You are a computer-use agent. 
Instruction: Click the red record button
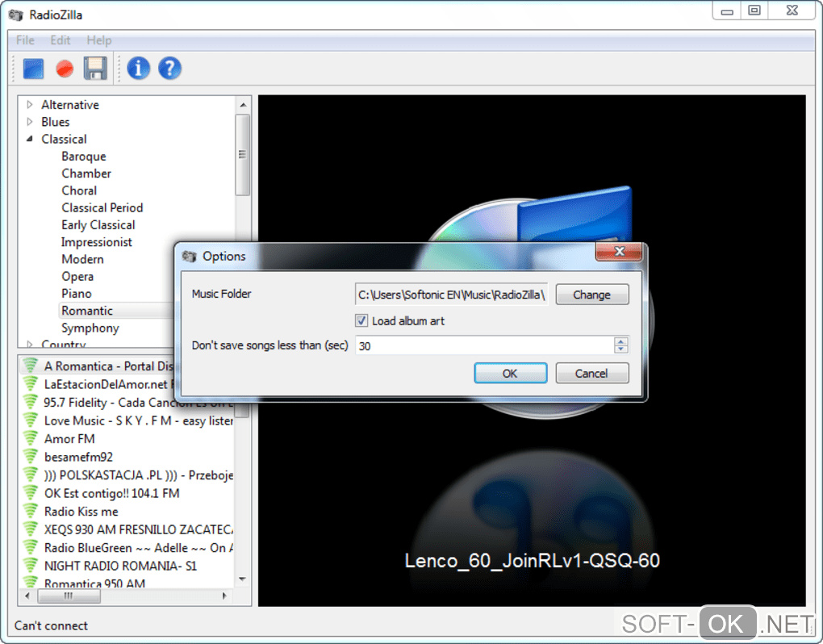coord(65,69)
